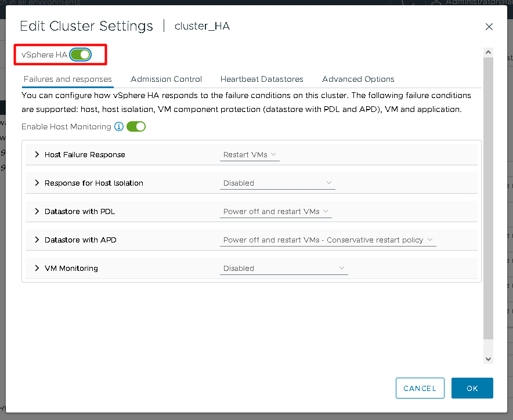Click the Host Failure Response label
Image resolution: width=513 pixels, height=420 pixels.
pyautogui.click(x=85, y=154)
